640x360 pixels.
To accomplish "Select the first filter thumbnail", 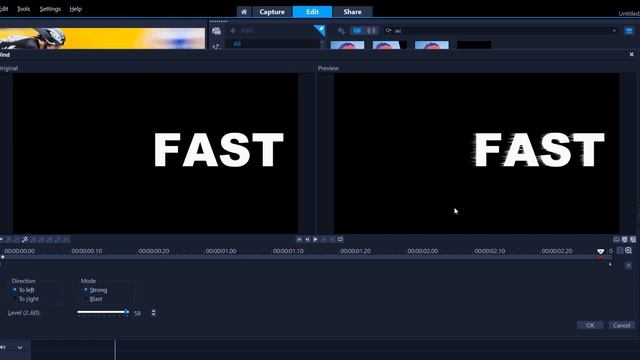I will click(347, 45).
